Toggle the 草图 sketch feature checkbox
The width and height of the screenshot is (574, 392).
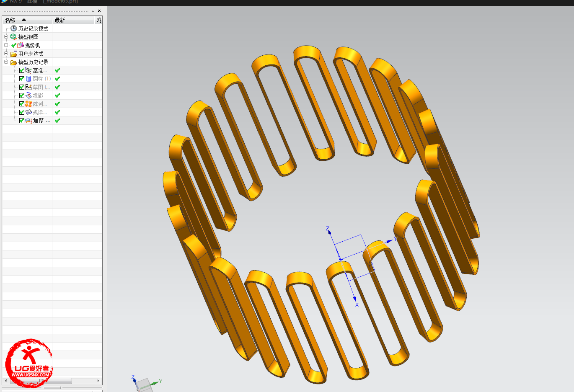pyautogui.click(x=22, y=87)
